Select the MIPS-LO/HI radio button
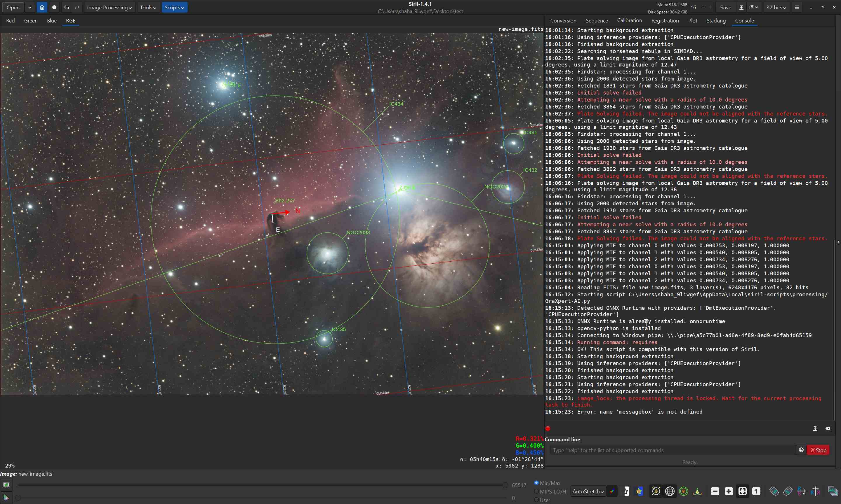 [x=536, y=491]
